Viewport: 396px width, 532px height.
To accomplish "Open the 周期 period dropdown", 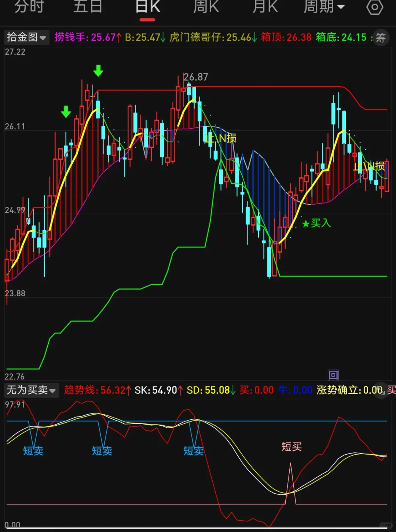I will (324, 7).
